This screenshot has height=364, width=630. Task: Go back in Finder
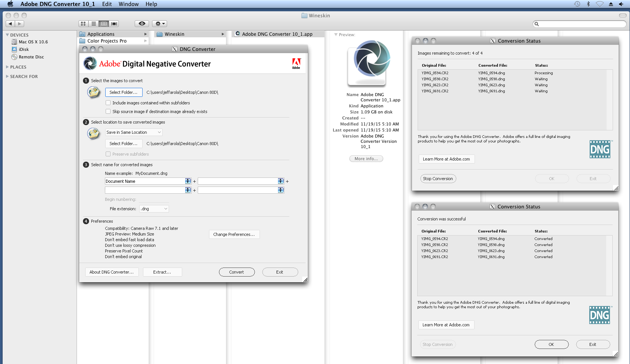(10, 24)
